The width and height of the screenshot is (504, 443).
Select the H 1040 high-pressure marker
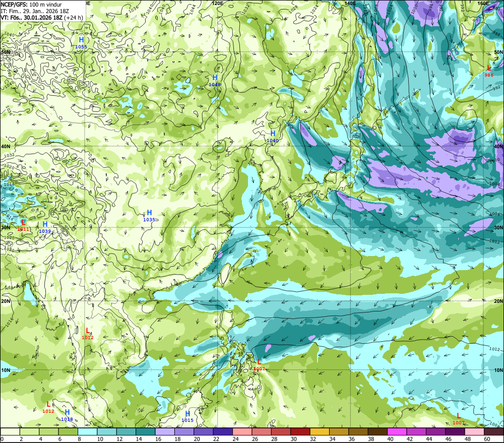click(273, 136)
